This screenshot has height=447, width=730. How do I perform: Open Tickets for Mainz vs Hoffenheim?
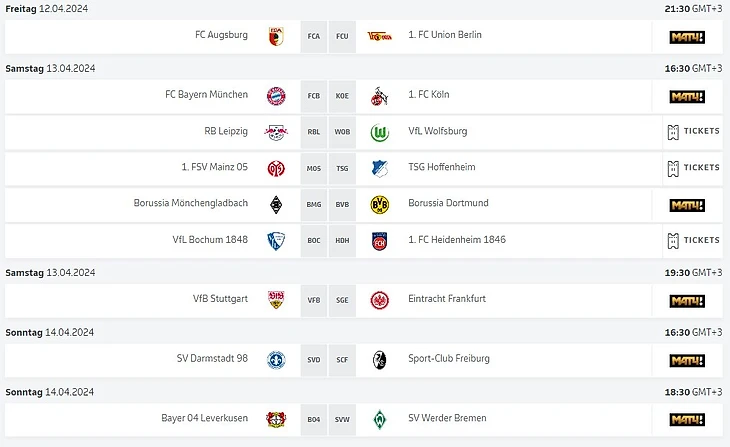tap(694, 168)
